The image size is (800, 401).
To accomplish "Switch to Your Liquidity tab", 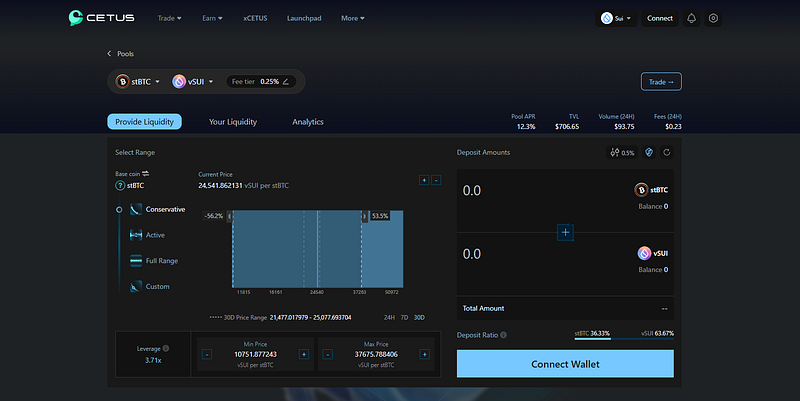I will [x=233, y=122].
